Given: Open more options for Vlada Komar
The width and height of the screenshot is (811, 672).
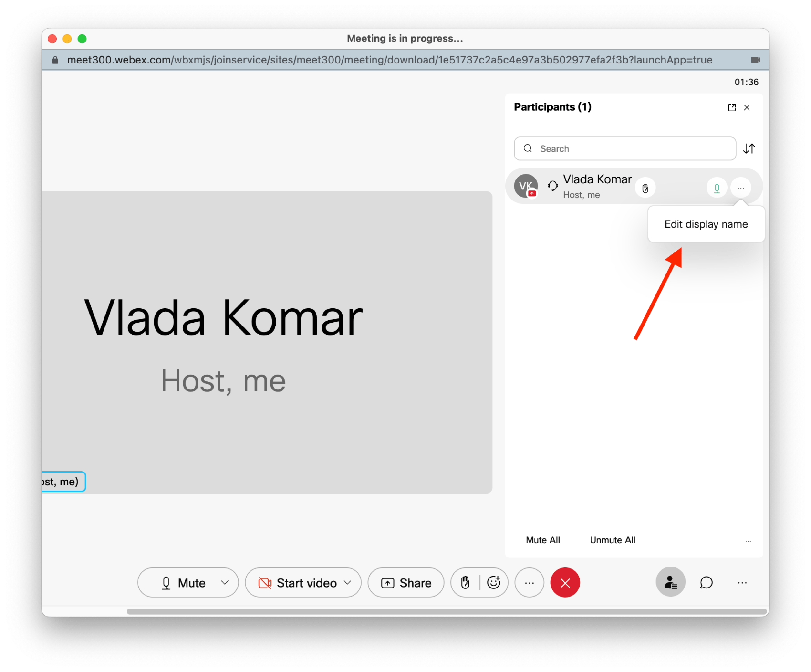Looking at the screenshot, I should point(740,188).
